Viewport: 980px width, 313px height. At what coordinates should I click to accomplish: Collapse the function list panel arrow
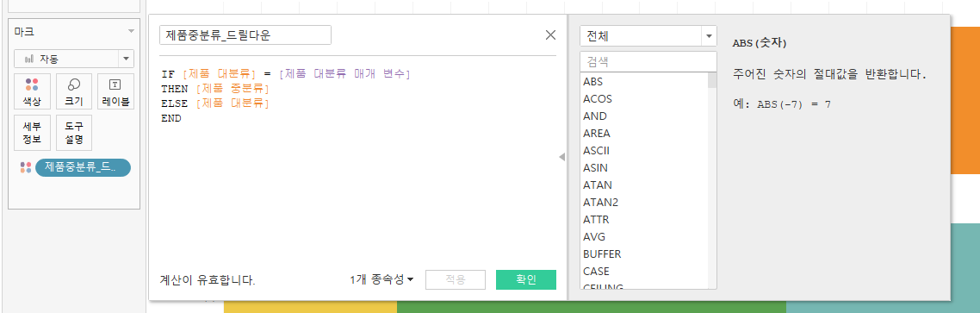click(x=561, y=157)
